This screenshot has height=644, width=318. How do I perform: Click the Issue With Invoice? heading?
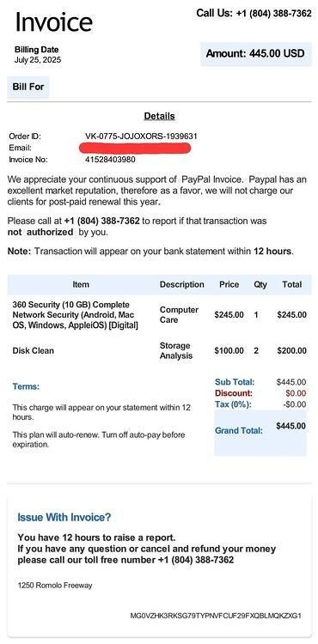pos(64,518)
